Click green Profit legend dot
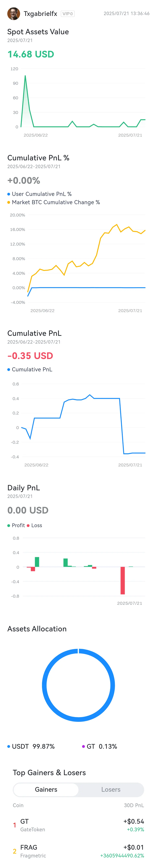The image size is (157, 868). click(x=9, y=525)
